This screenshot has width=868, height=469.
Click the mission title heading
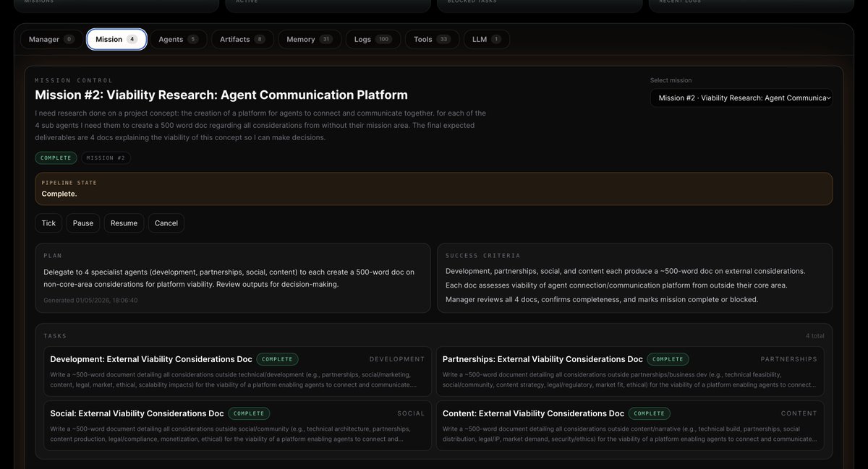pyautogui.click(x=221, y=95)
